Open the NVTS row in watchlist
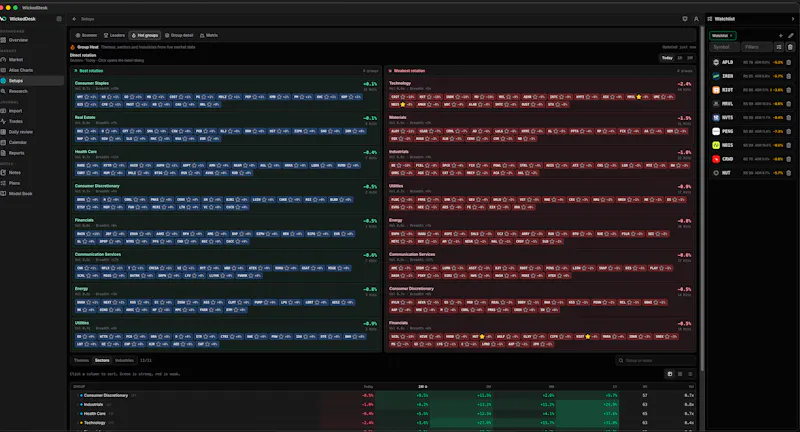 [752, 117]
